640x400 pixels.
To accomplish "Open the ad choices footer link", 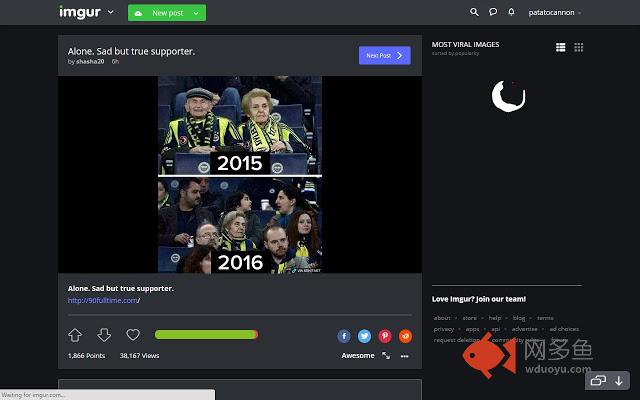I will pyautogui.click(x=564, y=329).
